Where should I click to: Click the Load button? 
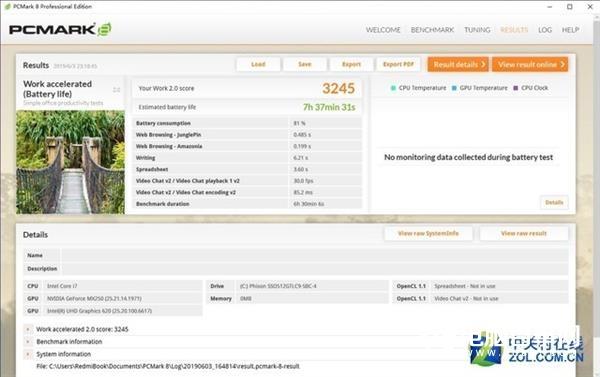[258, 64]
